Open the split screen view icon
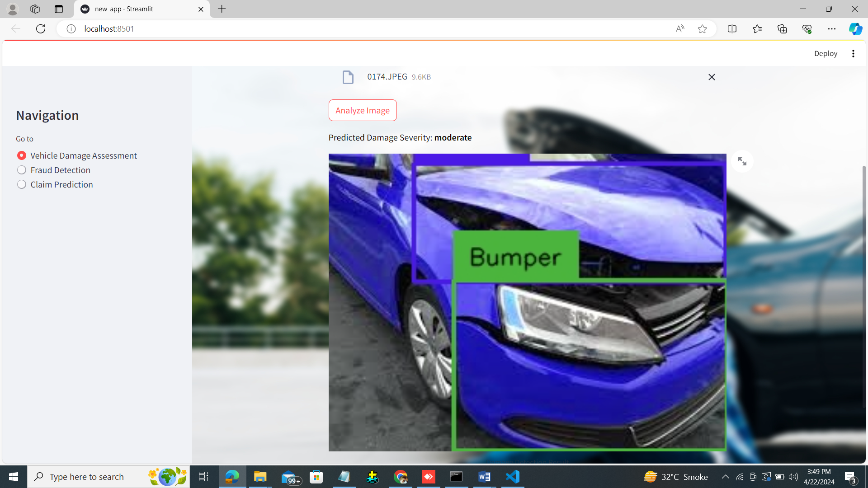The width and height of the screenshot is (868, 488). coord(732,29)
